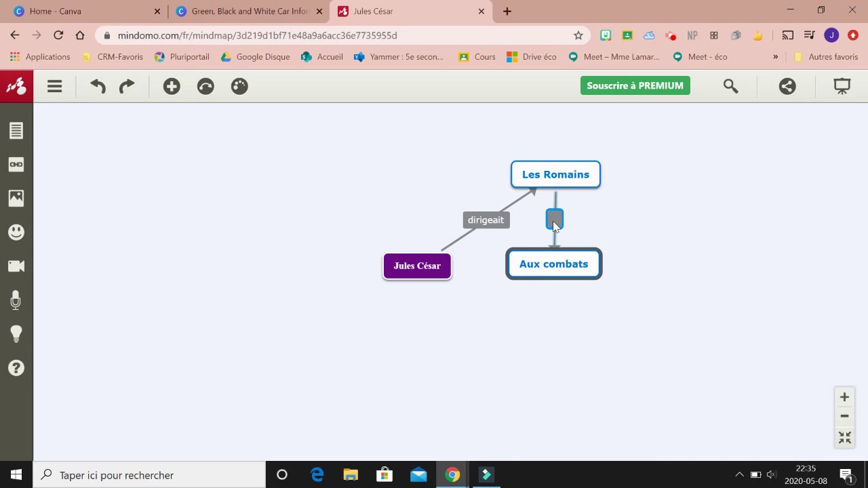
Task: Open Pluriportail bookmark
Action: [182, 57]
